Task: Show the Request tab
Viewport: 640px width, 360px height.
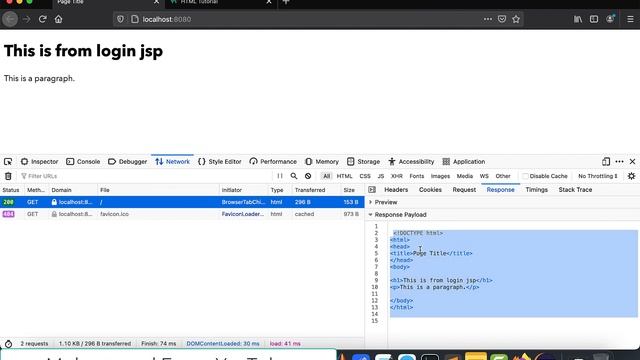Action: coord(464,190)
